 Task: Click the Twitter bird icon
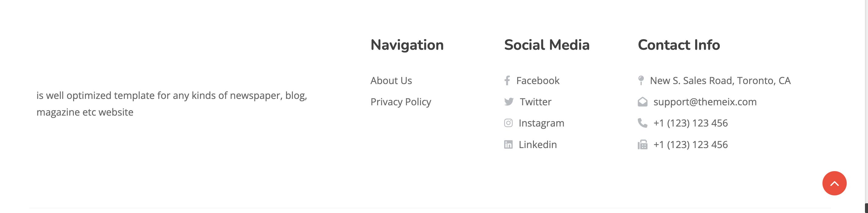509,102
